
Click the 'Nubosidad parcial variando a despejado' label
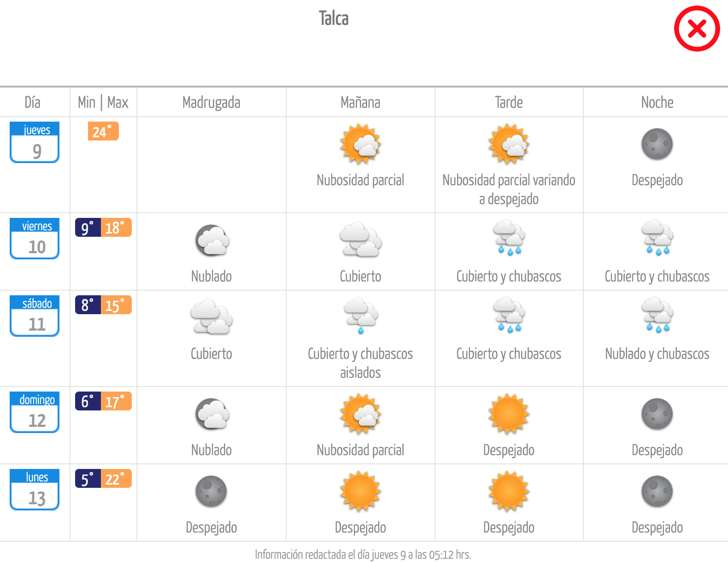tap(509, 189)
